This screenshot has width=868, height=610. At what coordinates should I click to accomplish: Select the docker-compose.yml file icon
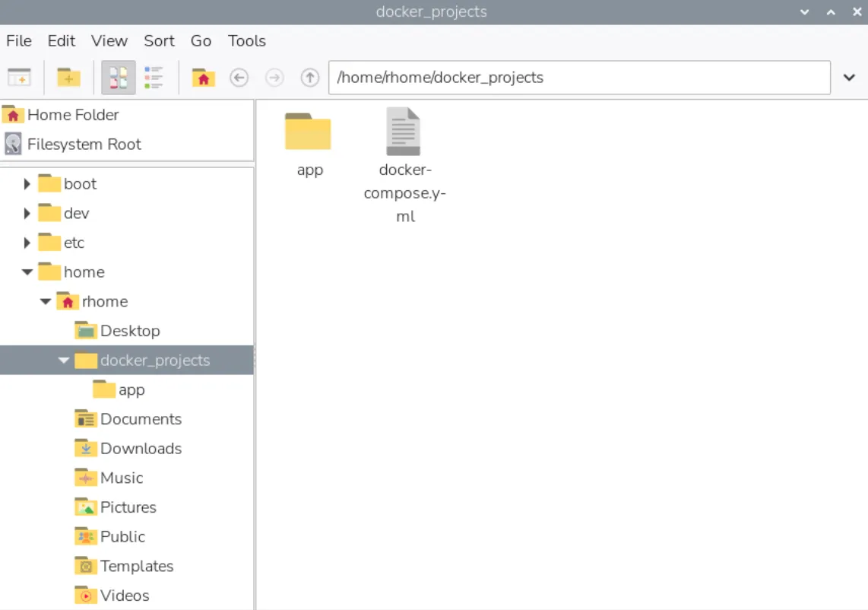[x=404, y=132]
